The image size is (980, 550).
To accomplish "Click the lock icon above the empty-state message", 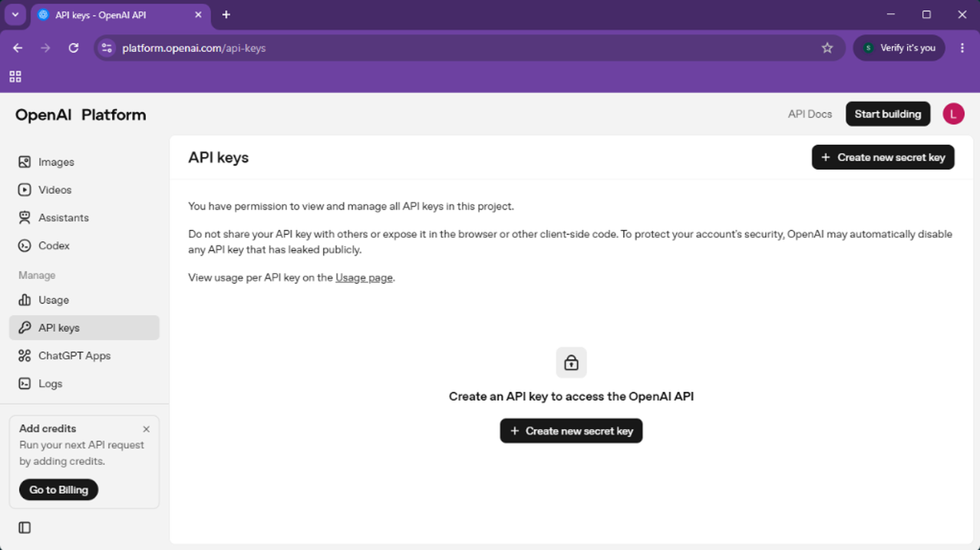I will click(x=571, y=363).
